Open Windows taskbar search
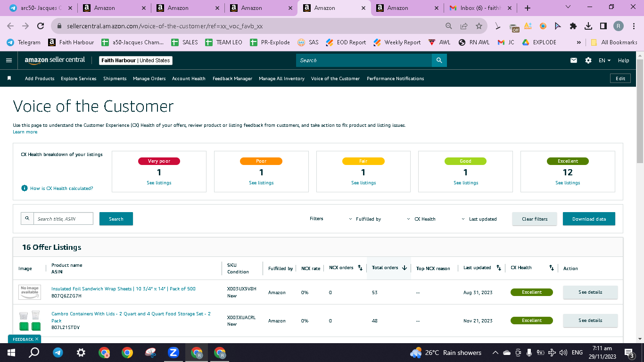The image size is (644, 362). 34,353
